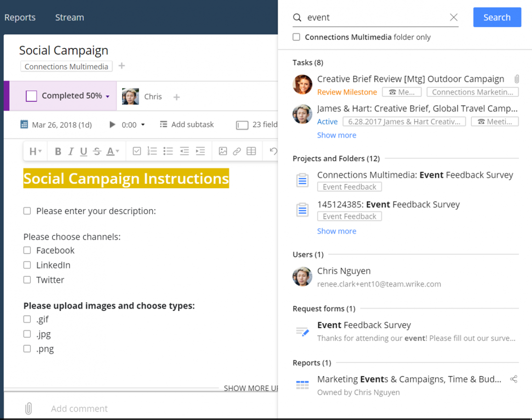The image size is (532, 420).
Task: Open the timer 0:00 dropdown arrow
Action: [143, 125]
